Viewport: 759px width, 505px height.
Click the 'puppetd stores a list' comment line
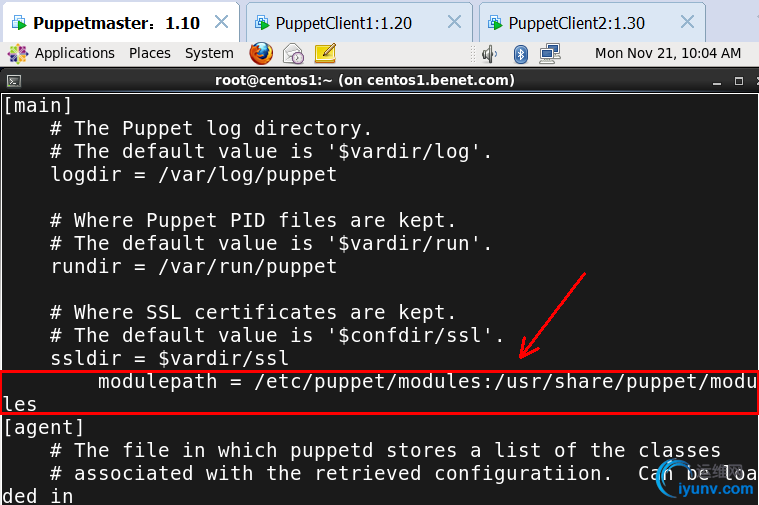point(386,450)
